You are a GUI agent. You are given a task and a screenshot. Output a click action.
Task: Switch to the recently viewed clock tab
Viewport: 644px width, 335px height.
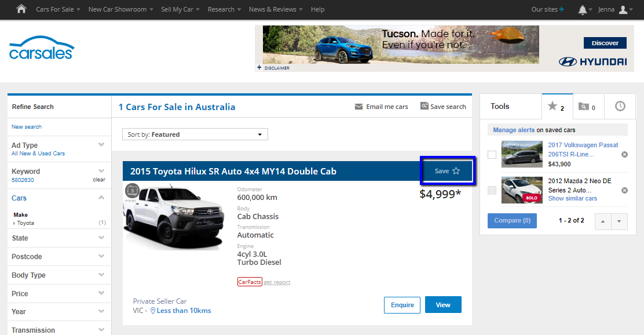pos(620,107)
